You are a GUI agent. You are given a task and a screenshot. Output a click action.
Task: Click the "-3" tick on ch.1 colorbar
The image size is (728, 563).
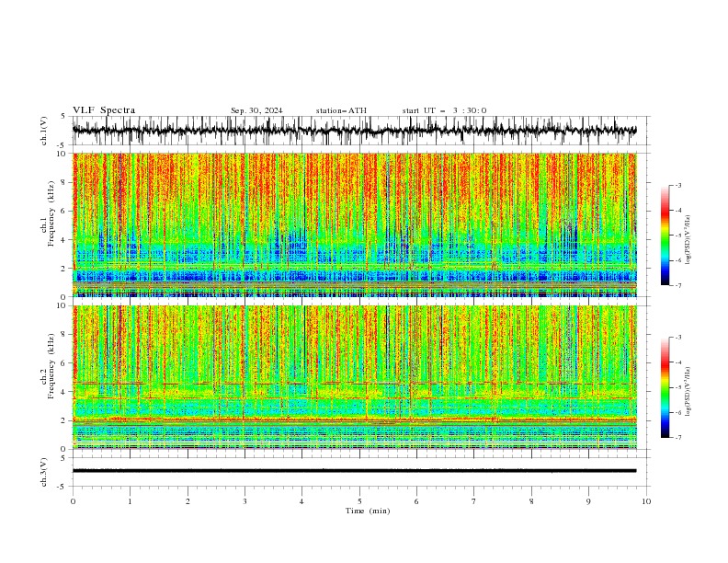pyautogui.click(x=677, y=186)
